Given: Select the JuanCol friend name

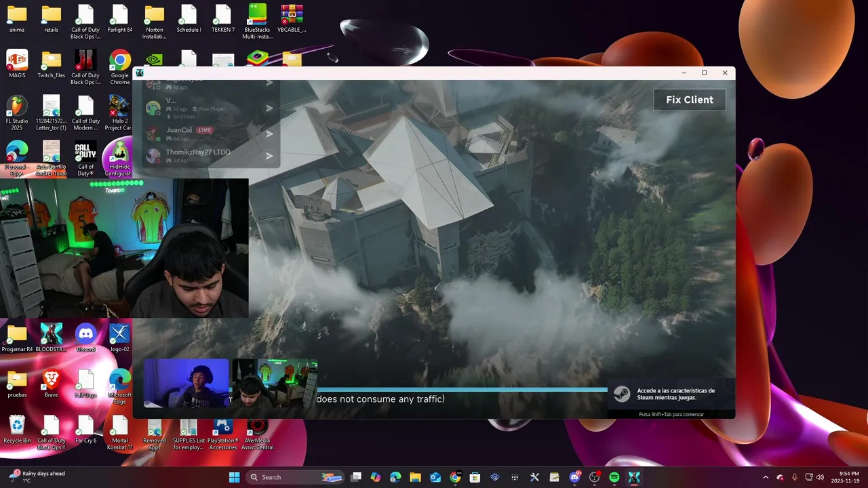Looking at the screenshot, I should (x=179, y=130).
